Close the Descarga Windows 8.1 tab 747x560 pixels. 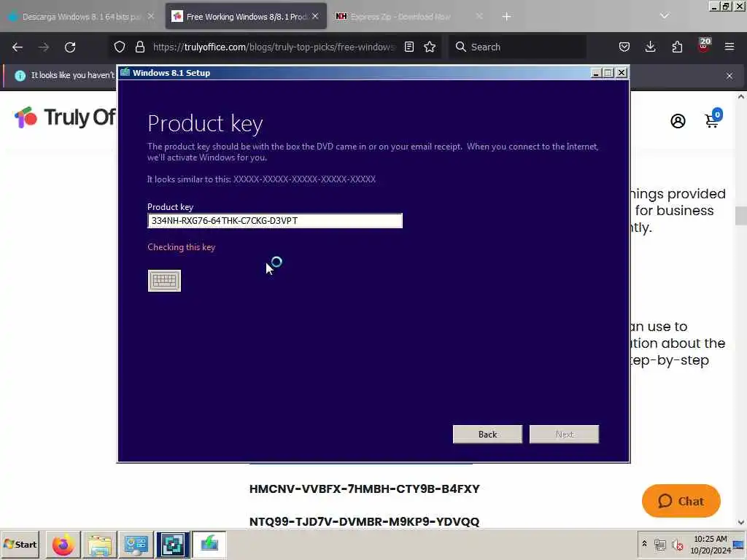(150, 16)
